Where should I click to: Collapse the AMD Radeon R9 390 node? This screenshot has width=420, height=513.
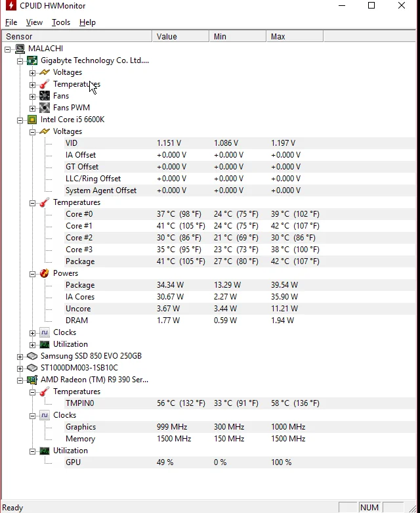coord(20,380)
